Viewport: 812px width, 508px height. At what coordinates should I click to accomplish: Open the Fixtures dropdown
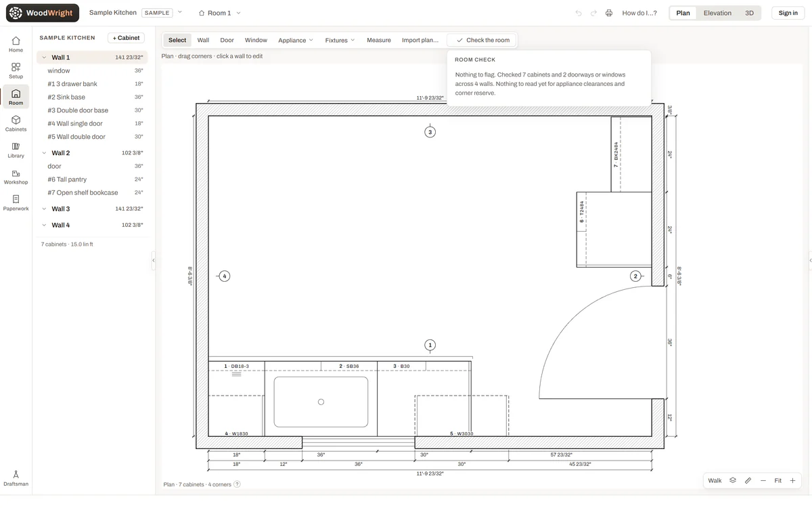[x=340, y=40]
